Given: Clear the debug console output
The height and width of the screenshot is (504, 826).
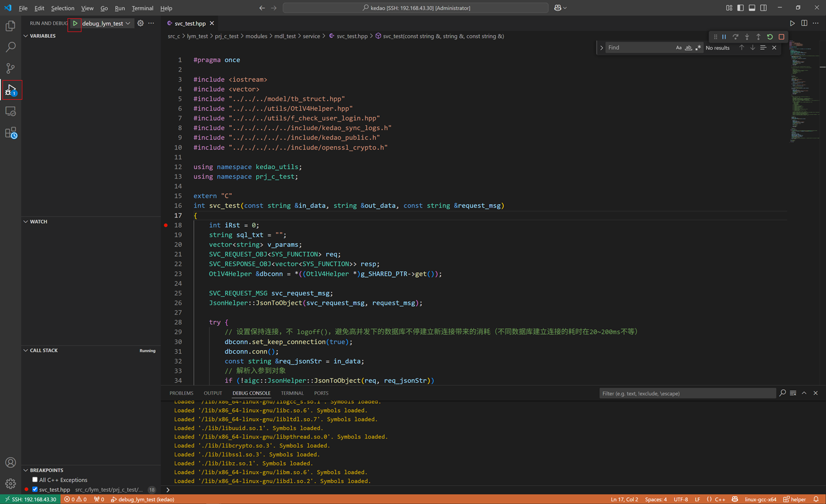Looking at the screenshot, I should [x=793, y=393].
